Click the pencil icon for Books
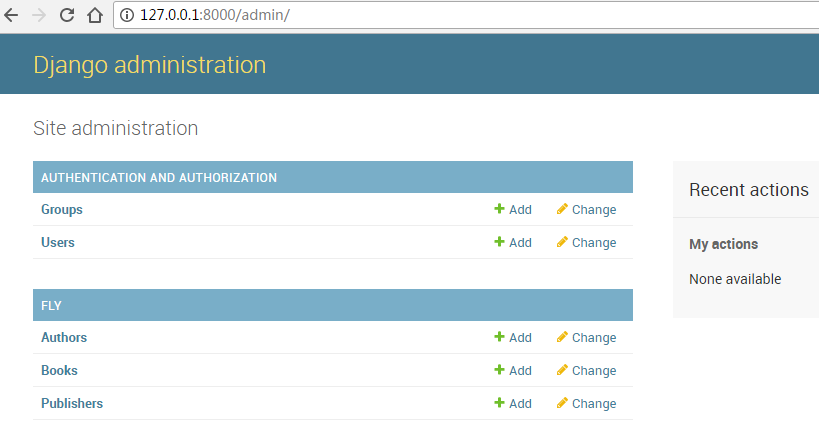 pos(562,370)
